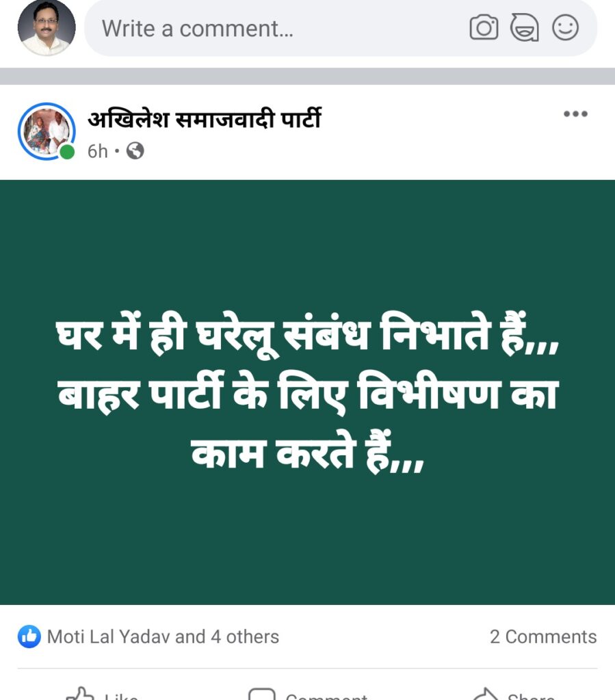Tap the globe public privacy icon
The image size is (615, 700).
click(x=135, y=151)
